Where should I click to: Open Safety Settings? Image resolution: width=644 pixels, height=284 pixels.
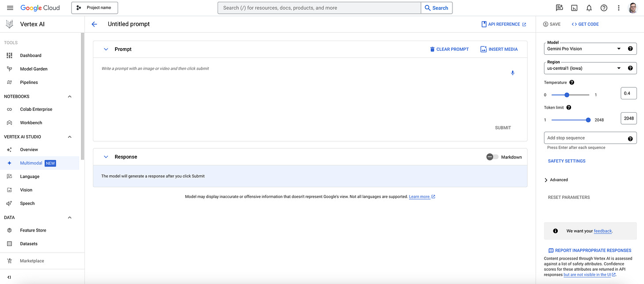tap(567, 161)
